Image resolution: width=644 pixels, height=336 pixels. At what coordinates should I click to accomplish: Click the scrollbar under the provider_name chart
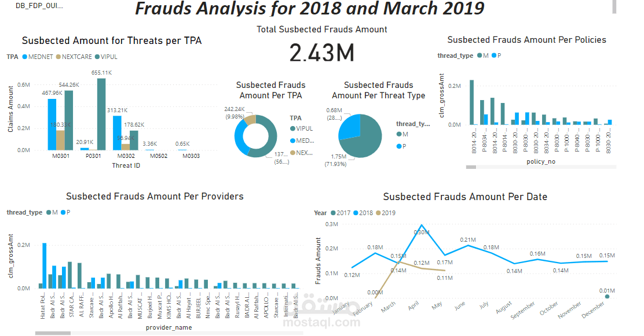click(x=52, y=334)
